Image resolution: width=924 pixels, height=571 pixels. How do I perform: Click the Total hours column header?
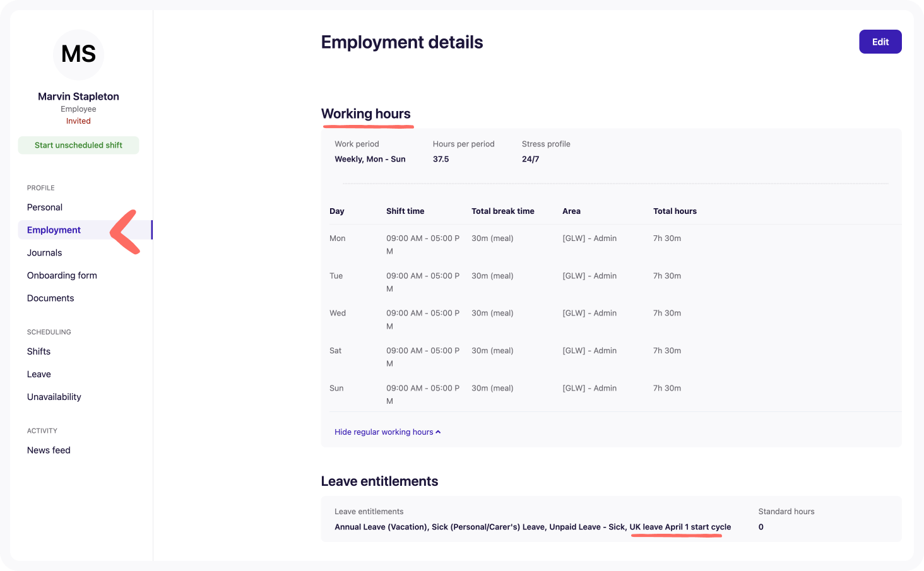pyautogui.click(x=675, y=211)
